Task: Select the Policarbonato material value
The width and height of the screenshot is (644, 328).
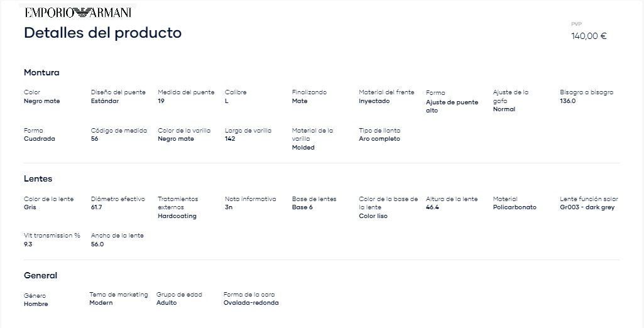Action: (x=515, y=207)
